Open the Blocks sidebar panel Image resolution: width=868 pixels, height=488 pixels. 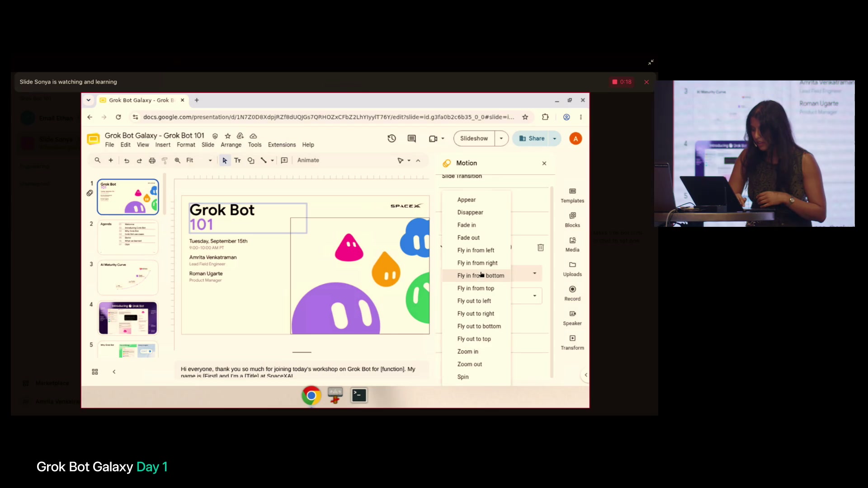[572, 220]
